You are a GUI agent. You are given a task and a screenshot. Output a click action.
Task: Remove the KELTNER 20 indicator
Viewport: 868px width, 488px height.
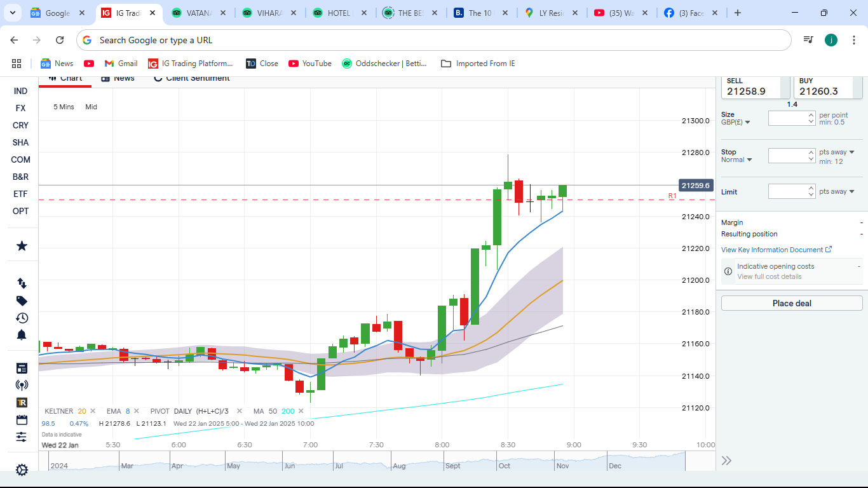(x=93, y=411)
